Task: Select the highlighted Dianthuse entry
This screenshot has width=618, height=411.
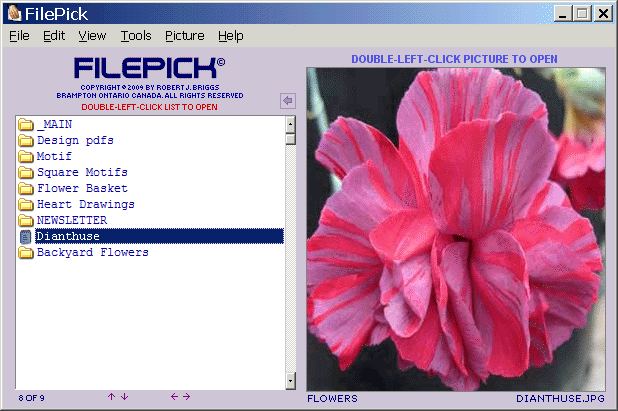Action: [159, 236]
